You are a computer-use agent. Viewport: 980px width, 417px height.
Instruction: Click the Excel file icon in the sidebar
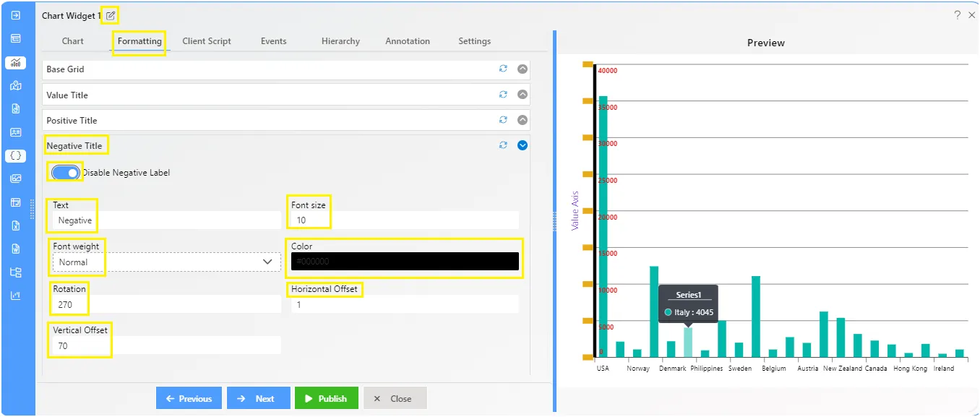pyautogui.click(x=16, y=225)
